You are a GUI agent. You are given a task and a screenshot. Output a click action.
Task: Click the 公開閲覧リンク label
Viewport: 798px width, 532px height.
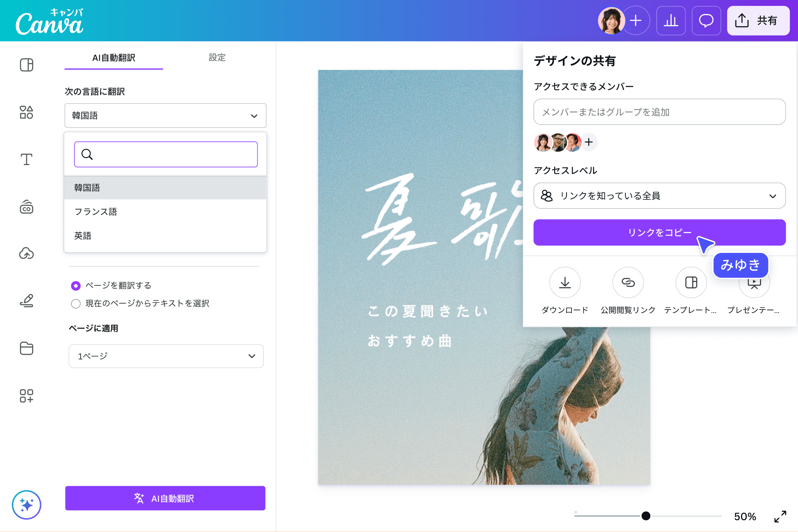tap(628, 310)
